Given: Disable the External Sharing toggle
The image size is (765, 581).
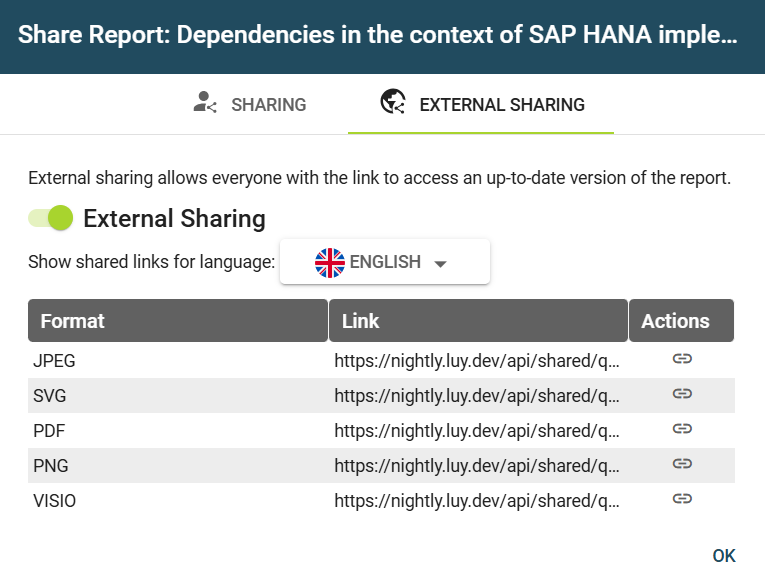Looking at the screenshot, I should [51, 218].
